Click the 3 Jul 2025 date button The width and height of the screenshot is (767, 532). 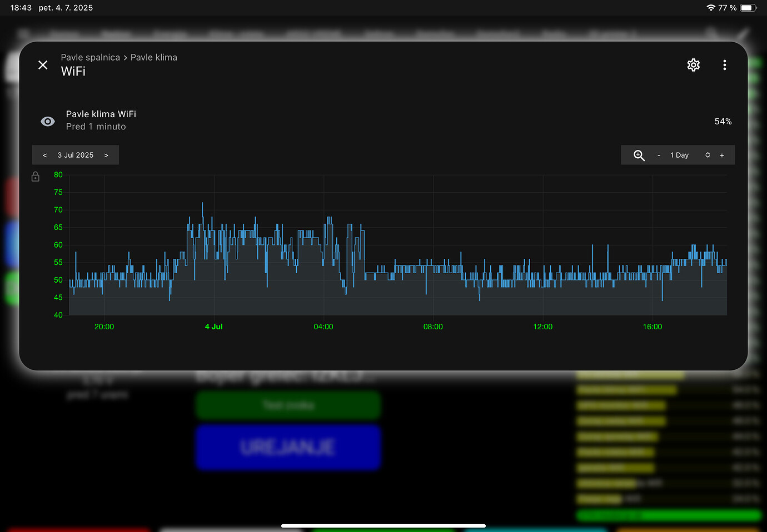pyautogui.click(x=76, y=155)
